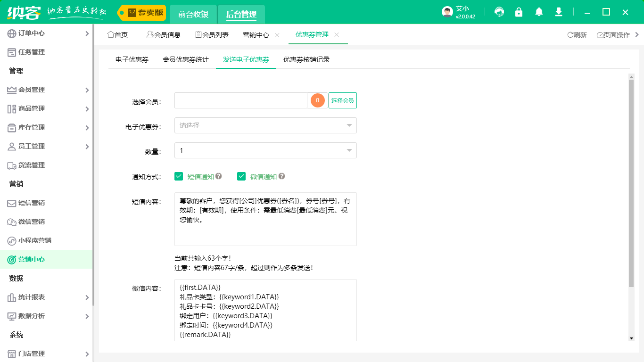Close the 营销中心 tab
Screen dimensions: 644x362
[277, 35]
